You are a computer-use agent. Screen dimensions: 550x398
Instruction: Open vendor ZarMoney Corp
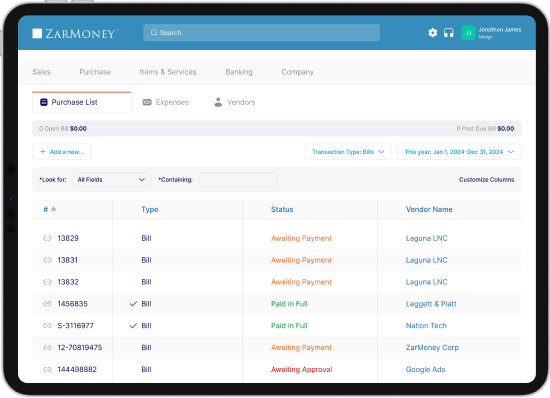coord(432,348)
